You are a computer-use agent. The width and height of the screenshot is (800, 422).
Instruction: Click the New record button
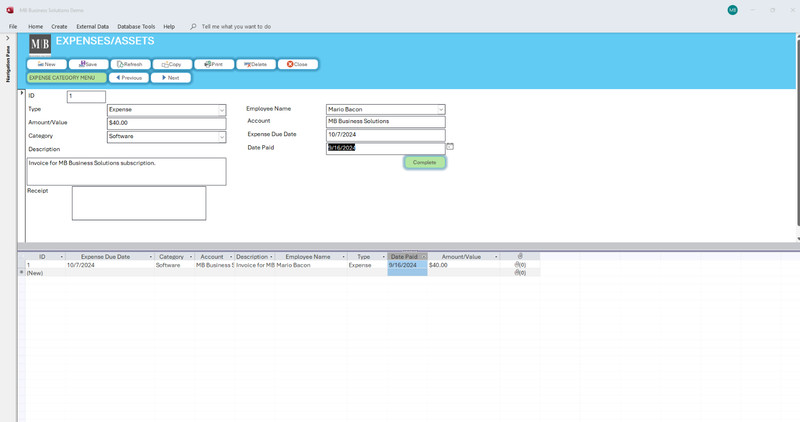pos(47,64)
